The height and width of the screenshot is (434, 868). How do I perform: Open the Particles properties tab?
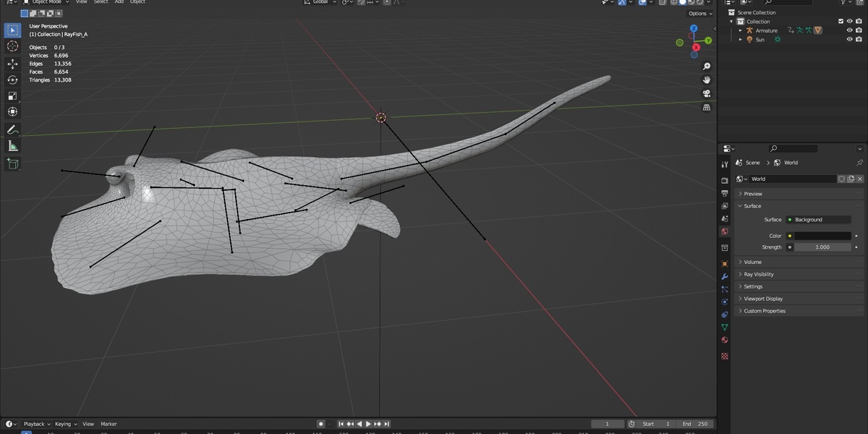725,289
